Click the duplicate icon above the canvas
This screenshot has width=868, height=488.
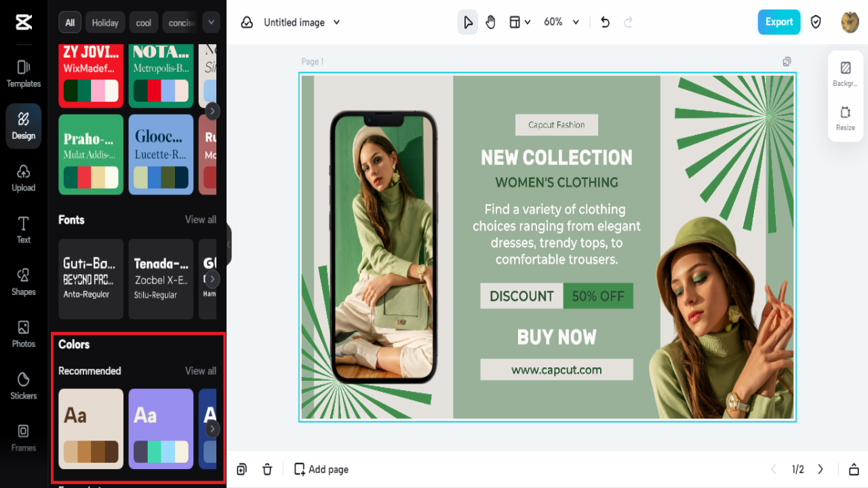[787, 62]
